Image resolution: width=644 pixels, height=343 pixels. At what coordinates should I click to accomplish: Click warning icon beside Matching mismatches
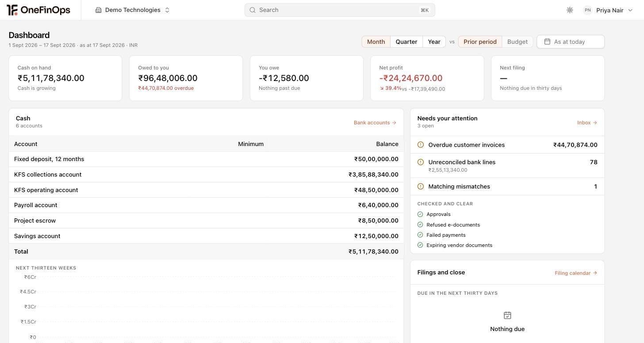pos(421,186)
